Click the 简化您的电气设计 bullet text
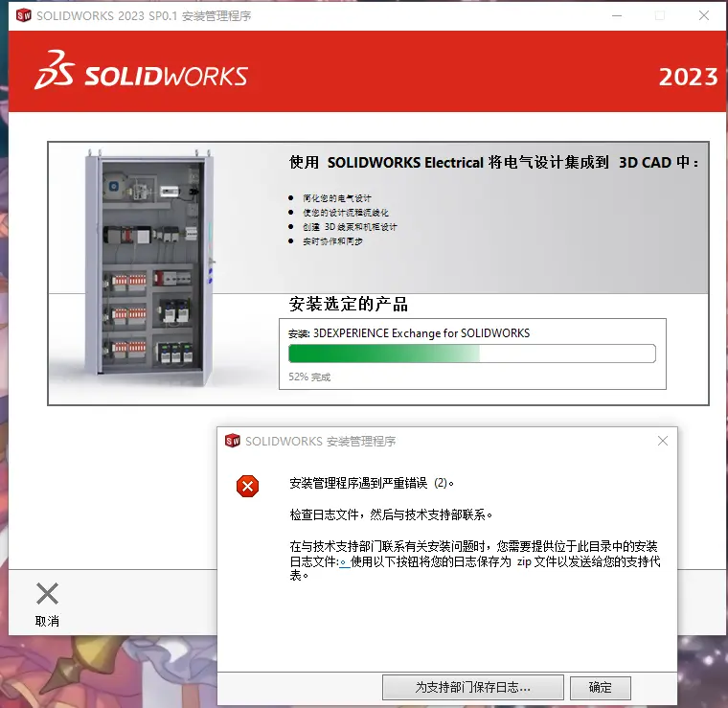The width and height of the screenshot is (728, 708). 337,198
